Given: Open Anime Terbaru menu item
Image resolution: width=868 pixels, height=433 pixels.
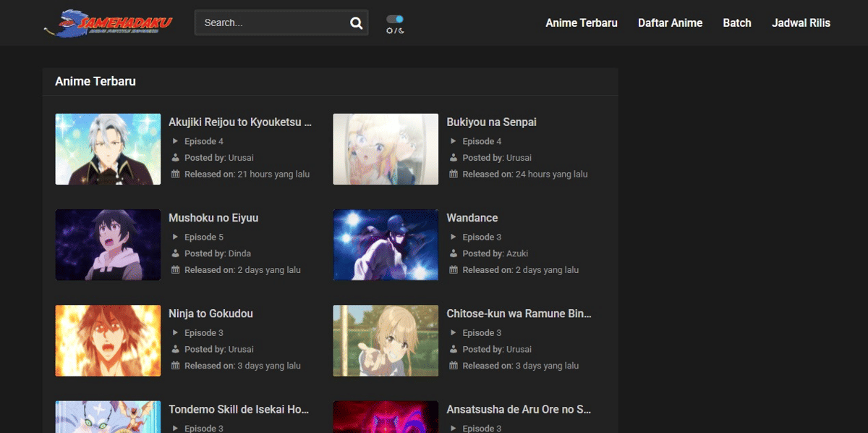Looking at the screenshot, I should [581, 23].
